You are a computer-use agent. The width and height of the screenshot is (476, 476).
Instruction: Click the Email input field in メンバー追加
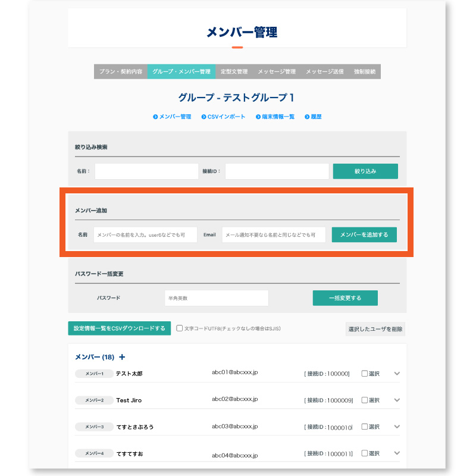(x=274, y=234)
